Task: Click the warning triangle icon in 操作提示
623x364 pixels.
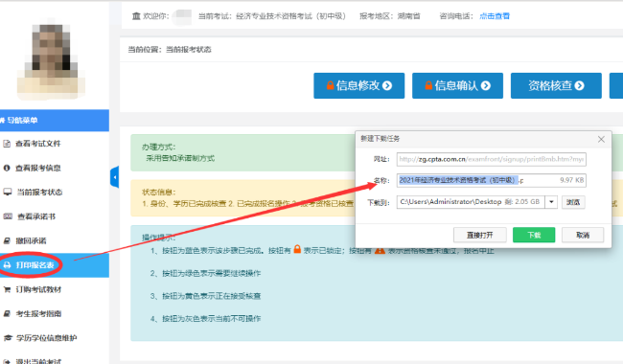Action: coord(380,250)
